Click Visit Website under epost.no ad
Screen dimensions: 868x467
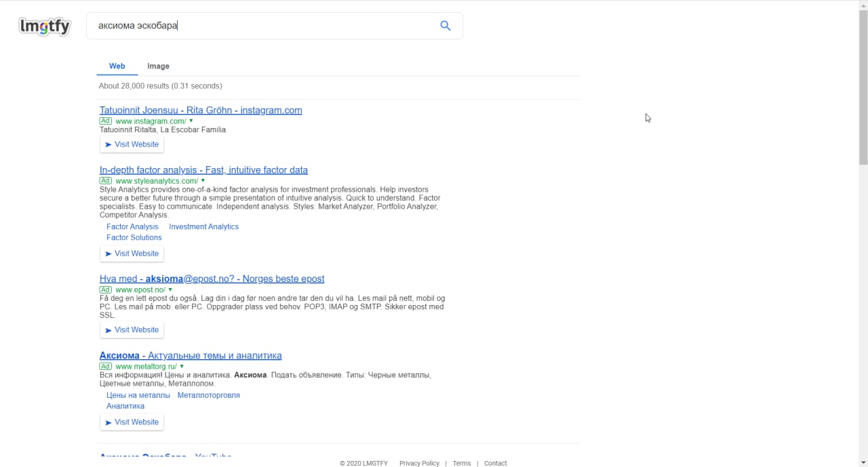(132, 330)
